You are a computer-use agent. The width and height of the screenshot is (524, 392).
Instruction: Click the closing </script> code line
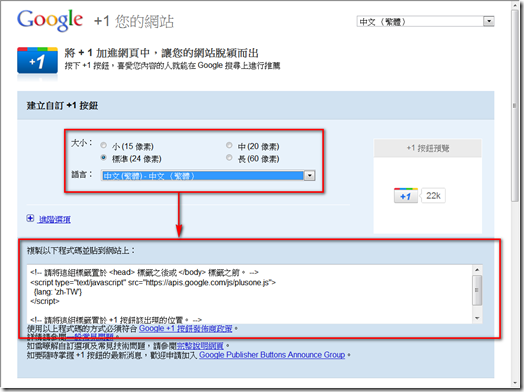(x=45, y=301)
